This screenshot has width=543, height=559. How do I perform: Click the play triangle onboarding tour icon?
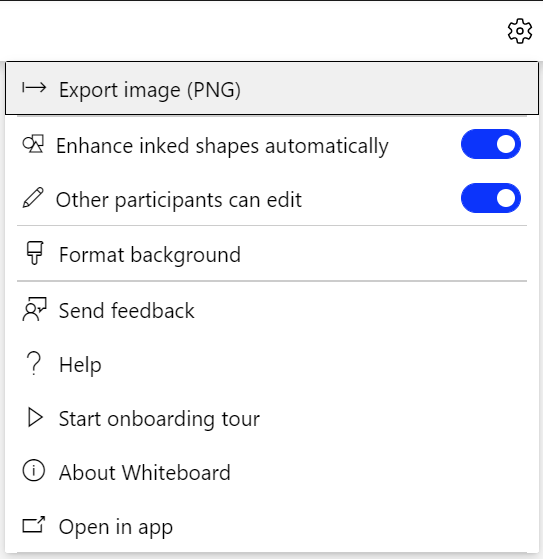pos(35,417)
